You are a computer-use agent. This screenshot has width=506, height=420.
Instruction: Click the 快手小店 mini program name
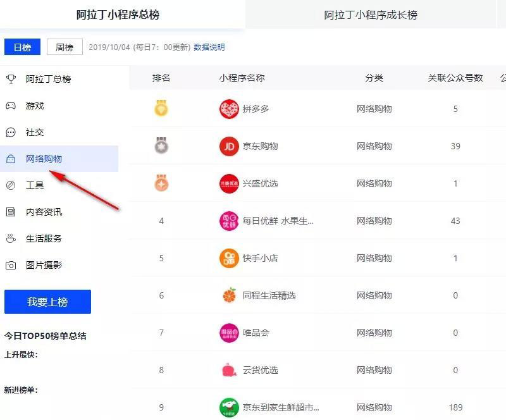[261, 258]
